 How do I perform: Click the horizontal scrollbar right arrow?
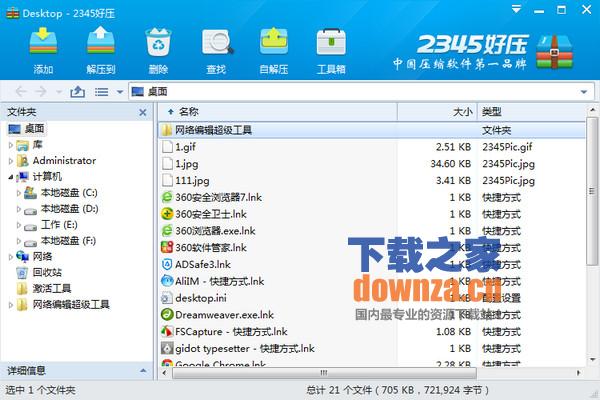pos(579,373)
